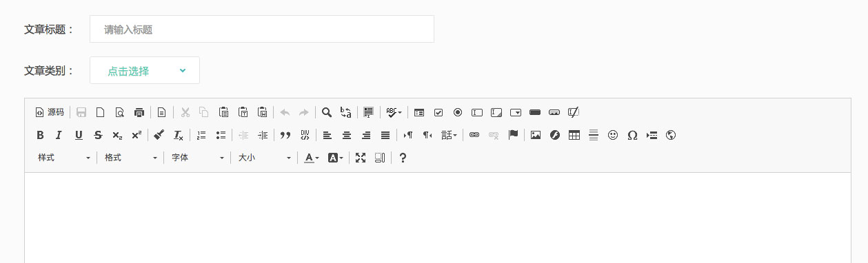Insert an Anchor with flag icon
This screenshot has width=868, height=263.
click(x=512, y=135)
